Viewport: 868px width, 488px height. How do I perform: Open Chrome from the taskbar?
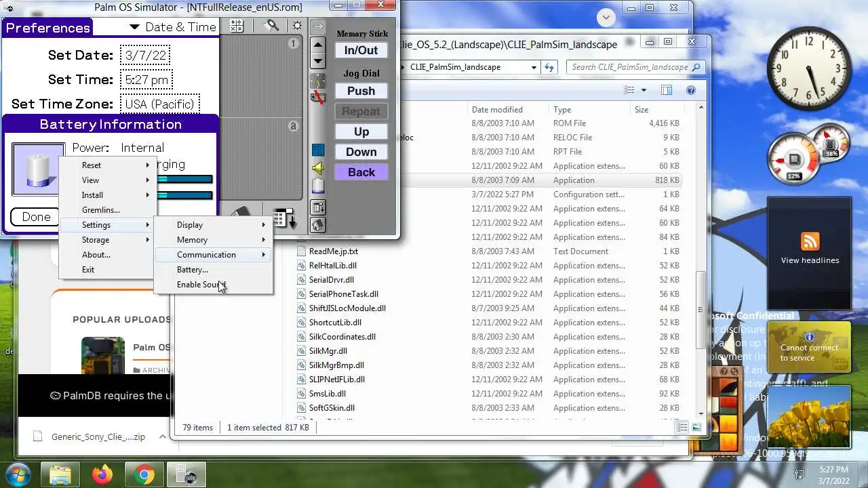(144, 474)
